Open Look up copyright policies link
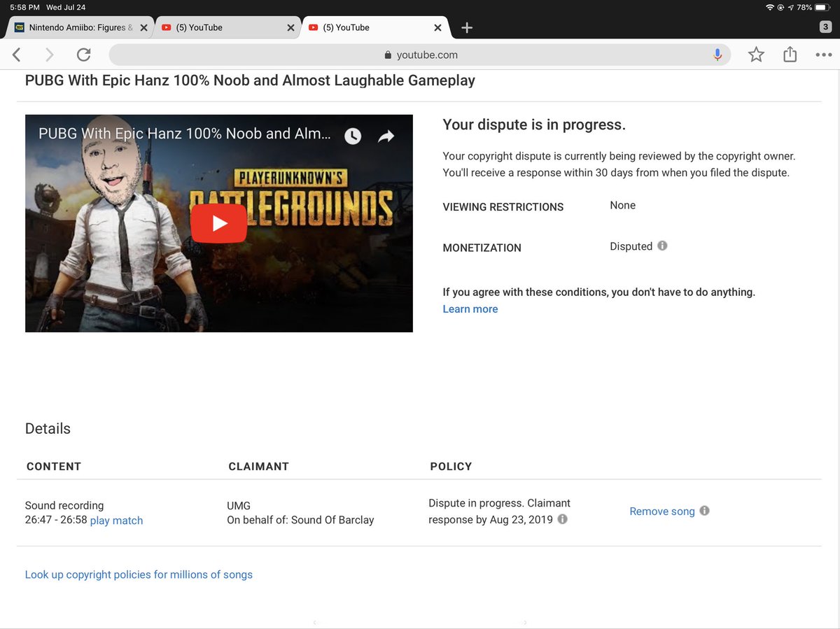 tap(139, 574)
